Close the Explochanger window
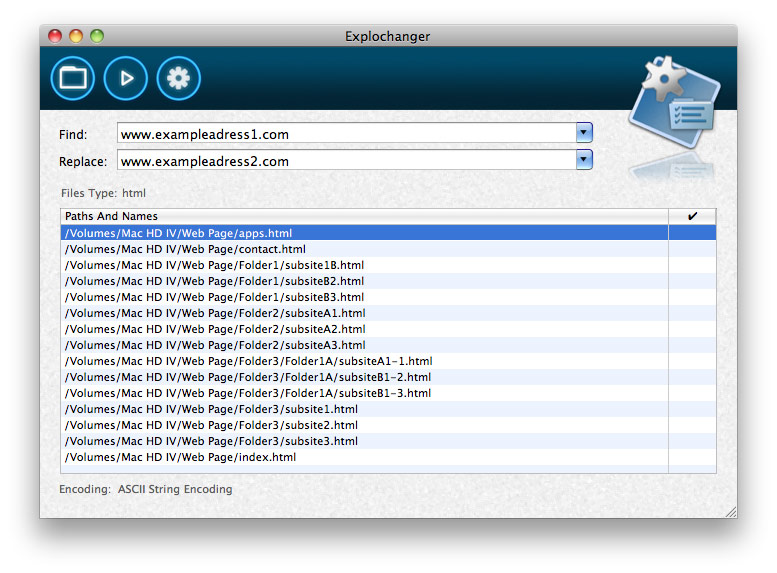 tap(55, 36)
